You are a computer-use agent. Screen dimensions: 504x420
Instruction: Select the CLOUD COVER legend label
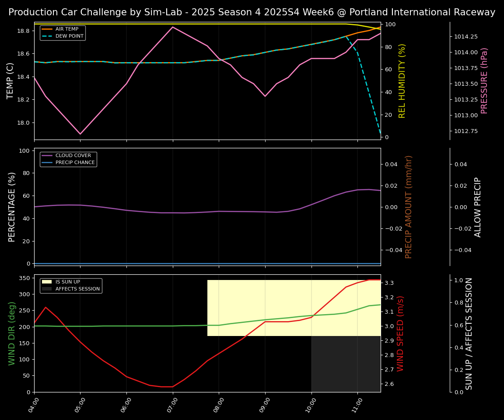(73, 156)
